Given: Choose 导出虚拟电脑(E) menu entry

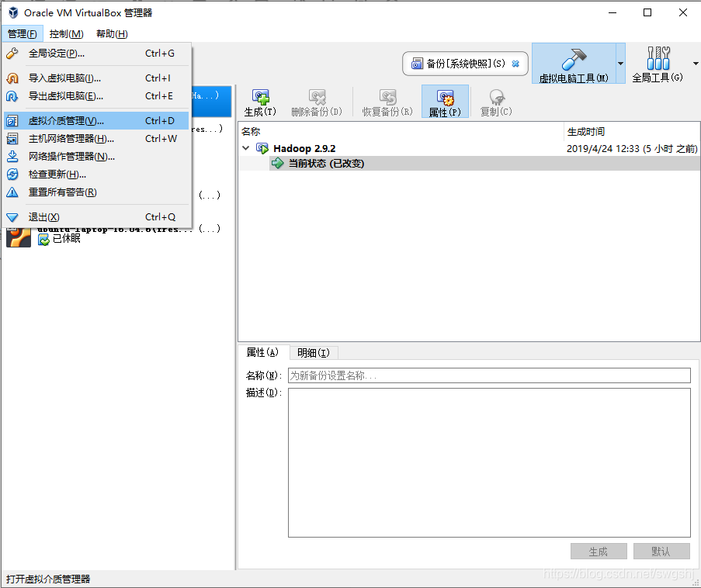Looking at the screenshot, I should (96, 96).
